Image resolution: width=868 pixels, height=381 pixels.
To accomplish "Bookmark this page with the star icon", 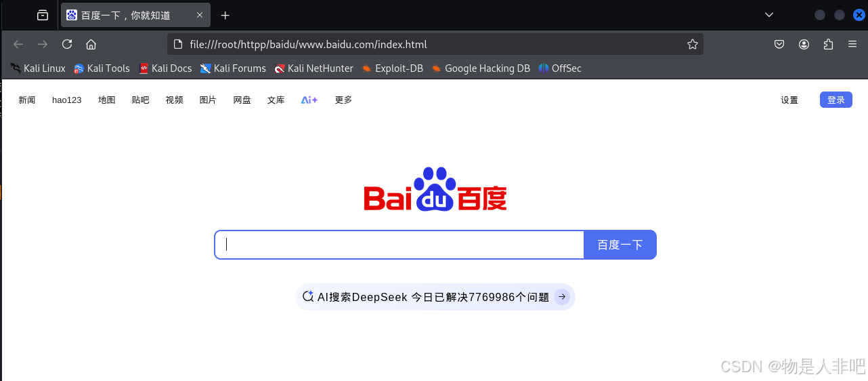I will [x=692, y=44].
